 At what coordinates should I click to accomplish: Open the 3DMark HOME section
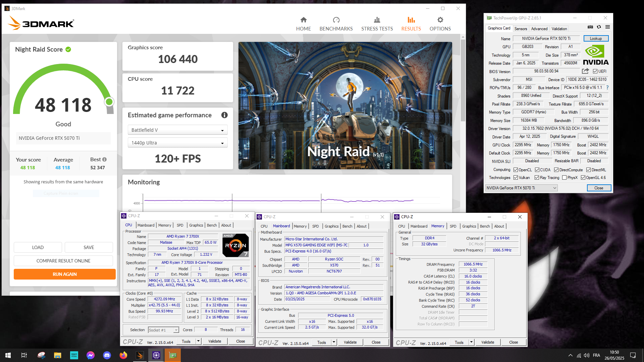pyautogui.click(x=303, y=24)
